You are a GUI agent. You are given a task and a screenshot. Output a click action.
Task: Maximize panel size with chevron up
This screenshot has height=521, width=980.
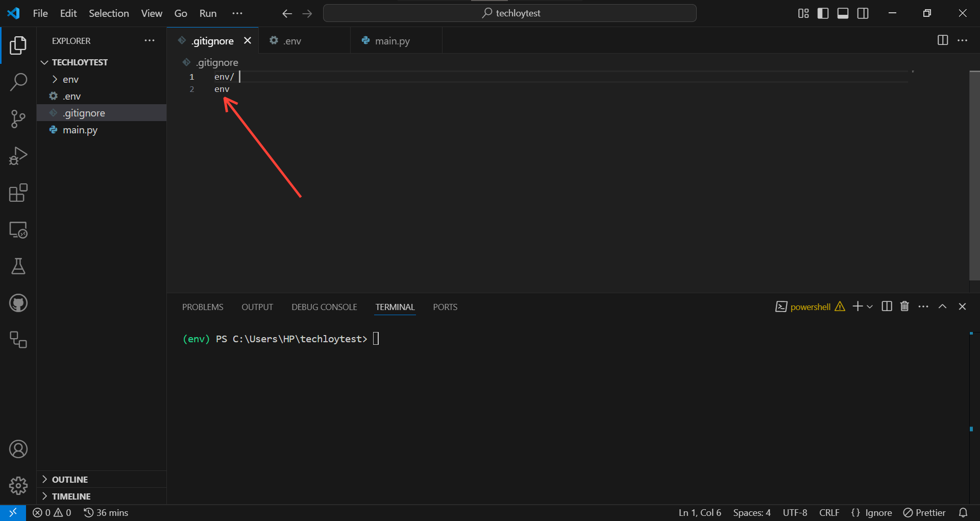point(943,306)
